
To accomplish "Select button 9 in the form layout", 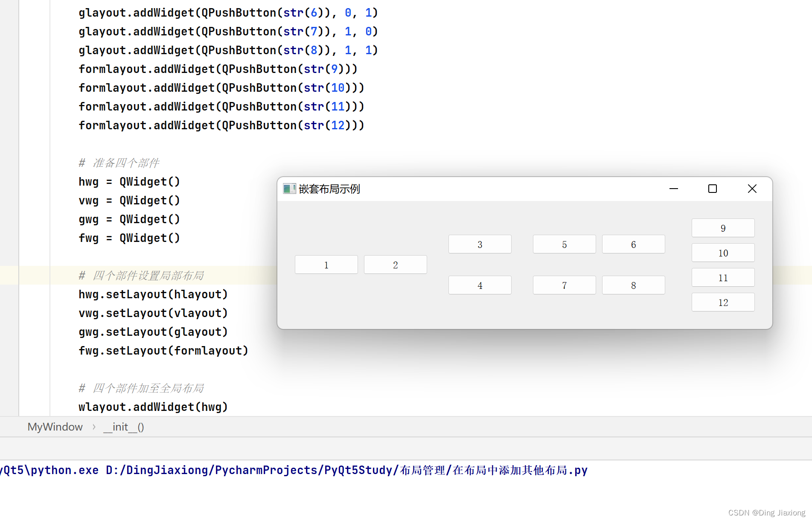I will coord(723,228).
